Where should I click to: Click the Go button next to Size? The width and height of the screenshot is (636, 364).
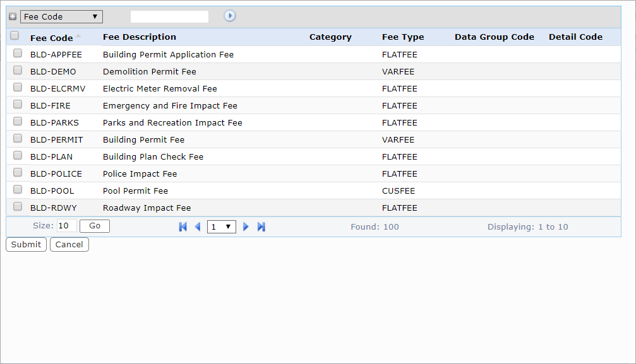pyautogui.click(x=95, y=226)
